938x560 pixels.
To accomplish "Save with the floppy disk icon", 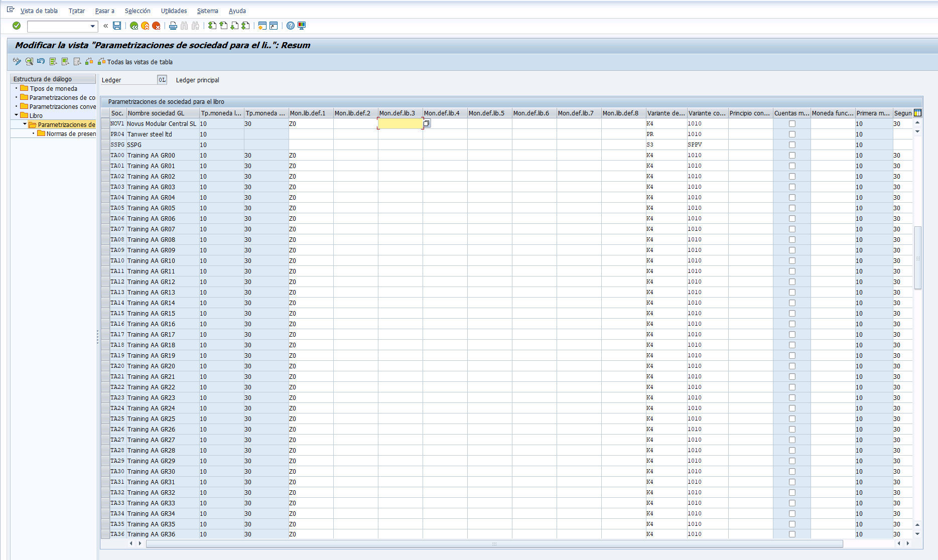I will (117, 26).
